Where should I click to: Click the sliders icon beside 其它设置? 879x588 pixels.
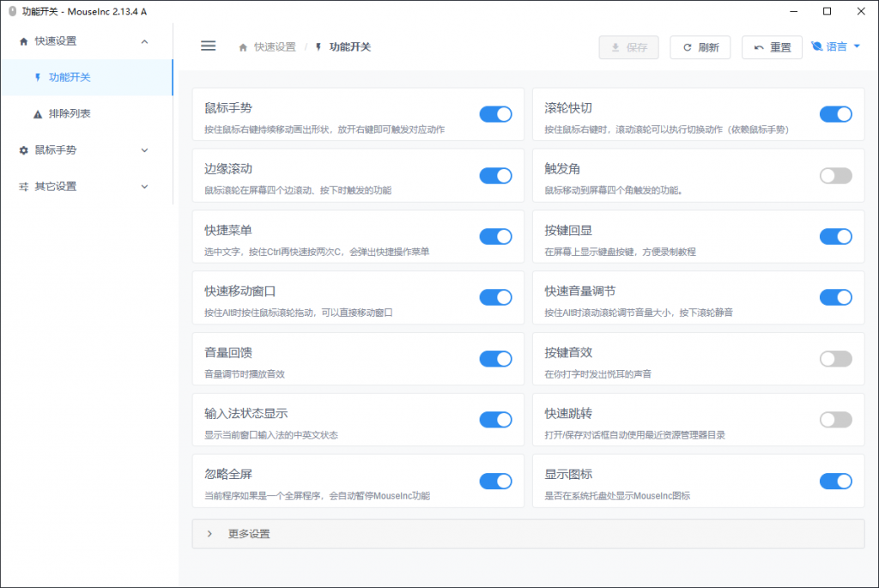[x=23, y=186]
